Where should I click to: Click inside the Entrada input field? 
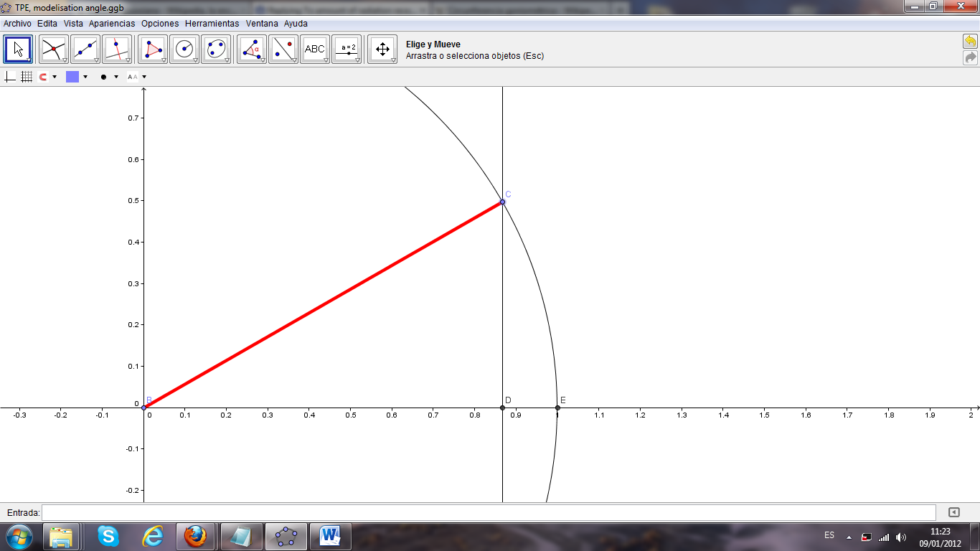(x=488, y=512)
